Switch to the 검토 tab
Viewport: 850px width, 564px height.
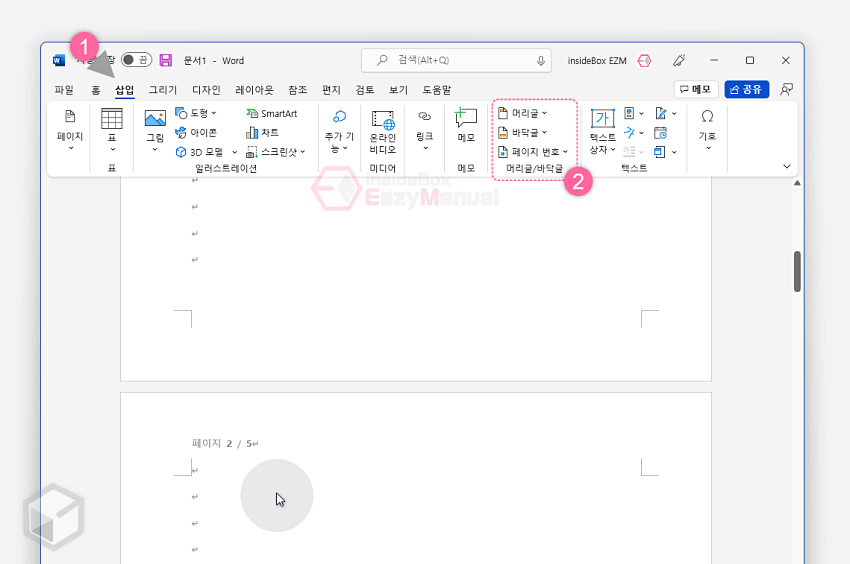coord(365,90)
